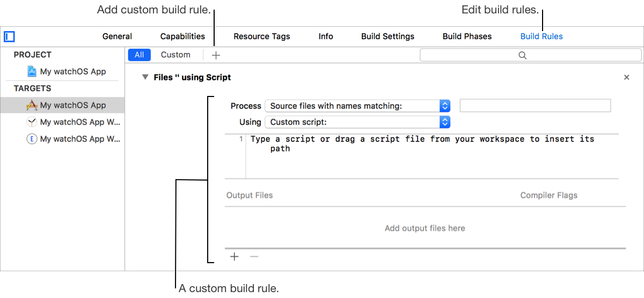This screenshot has width=644, height=298.
Task: Click the add custom build rule plus
Action: tap(216, 55)
